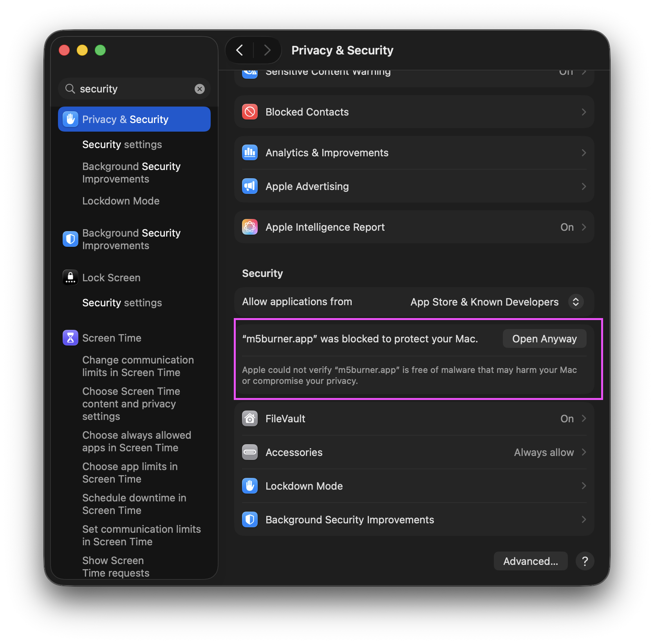This screenshot has width=654, height=644.
Task: Click the Apple Advertising megaphone icon
Action: [x=250, y=186]
